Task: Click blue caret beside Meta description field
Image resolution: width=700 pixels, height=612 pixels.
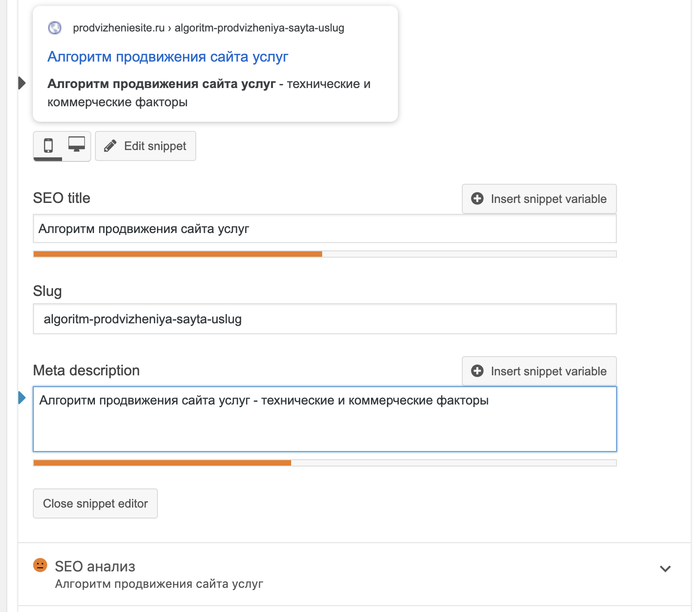Action: [21, 398]
